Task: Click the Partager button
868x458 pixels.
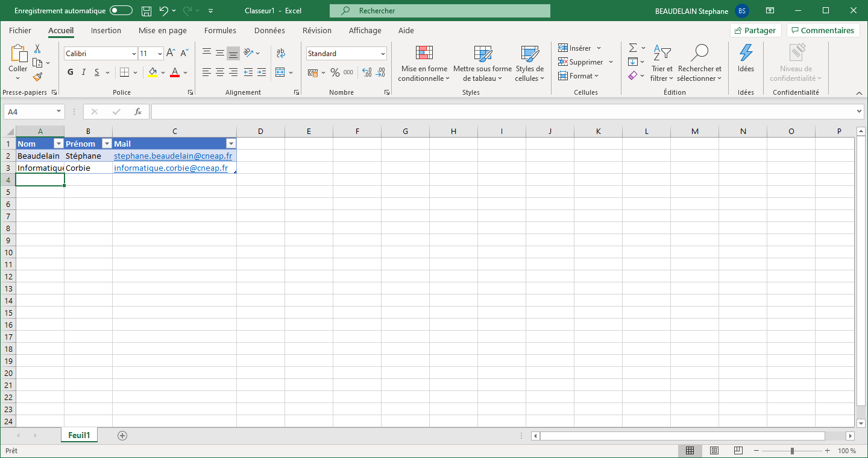Action: 755,30
